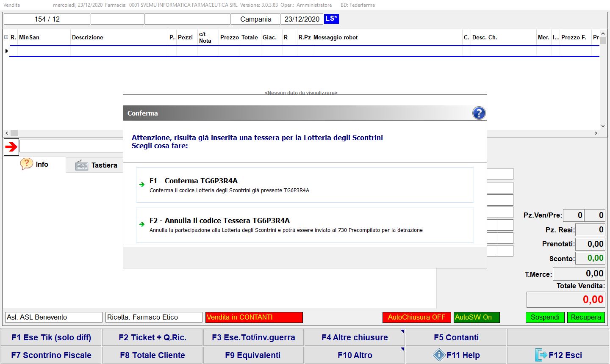Switch to the Tastiera tab
This screenshot has width=610, height=364.
coord(96,165)
